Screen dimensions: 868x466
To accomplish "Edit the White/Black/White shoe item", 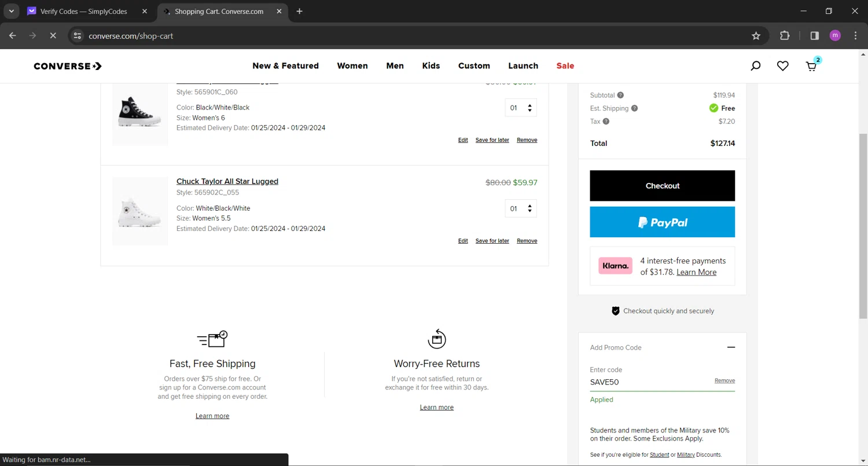I will pyautogui.click(x=463, y=241).
